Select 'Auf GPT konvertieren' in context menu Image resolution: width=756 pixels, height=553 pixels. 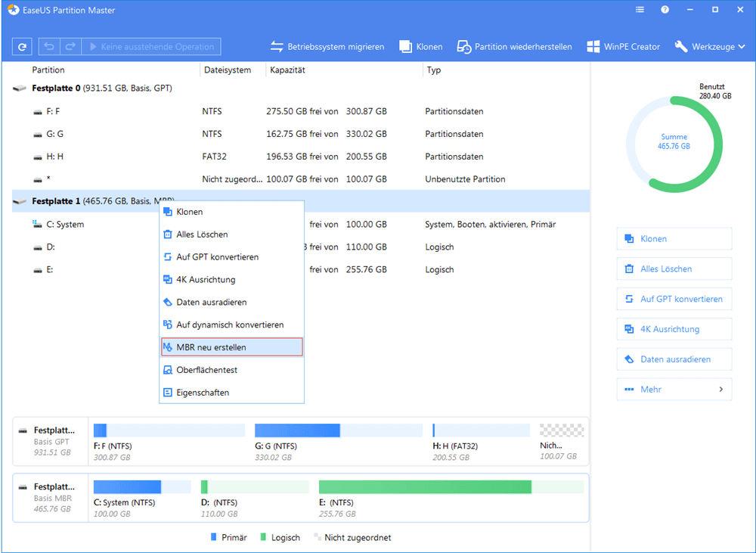231,257
